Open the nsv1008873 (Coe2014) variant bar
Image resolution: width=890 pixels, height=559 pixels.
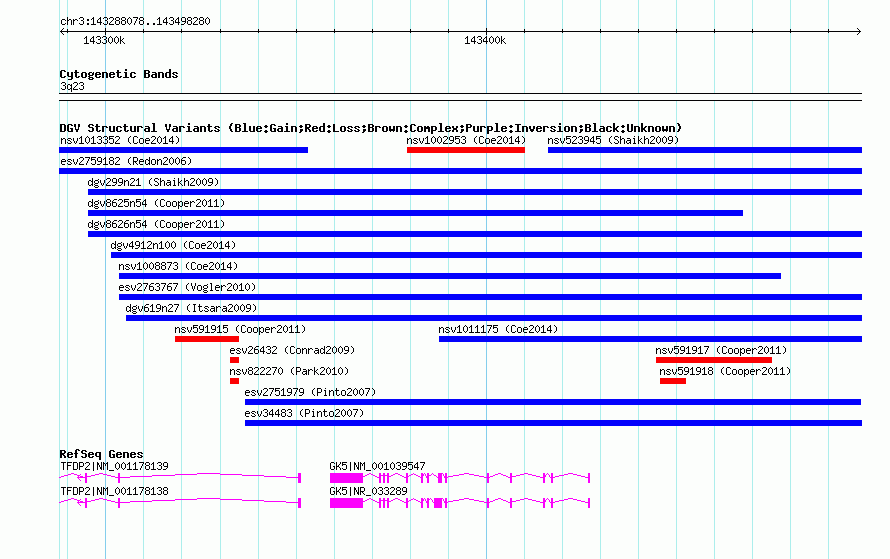click(450, 276)
